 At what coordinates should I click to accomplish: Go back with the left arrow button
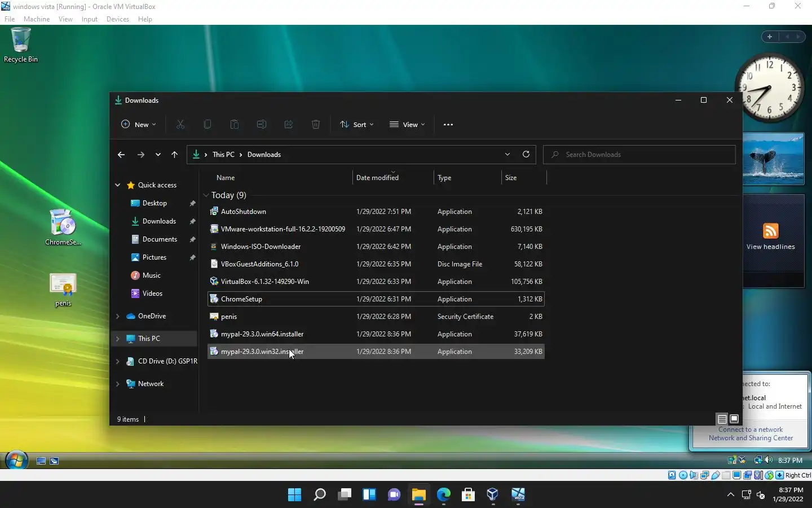pos(121,155)
